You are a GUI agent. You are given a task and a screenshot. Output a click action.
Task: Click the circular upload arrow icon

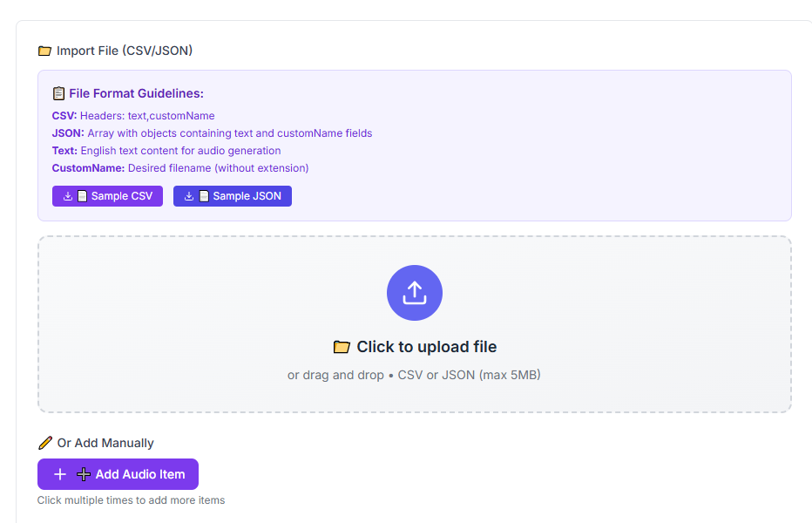[x=415, y=293]
